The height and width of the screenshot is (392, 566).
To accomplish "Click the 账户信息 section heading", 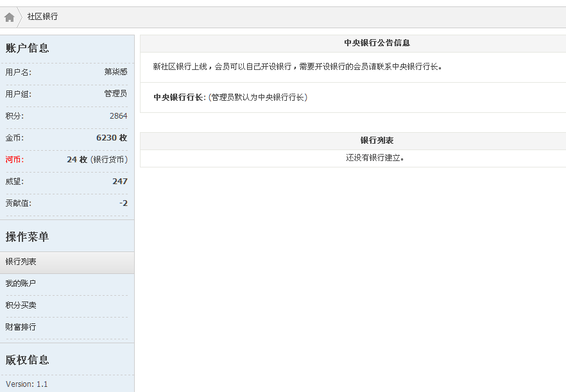I will click(x=27, y=48).
